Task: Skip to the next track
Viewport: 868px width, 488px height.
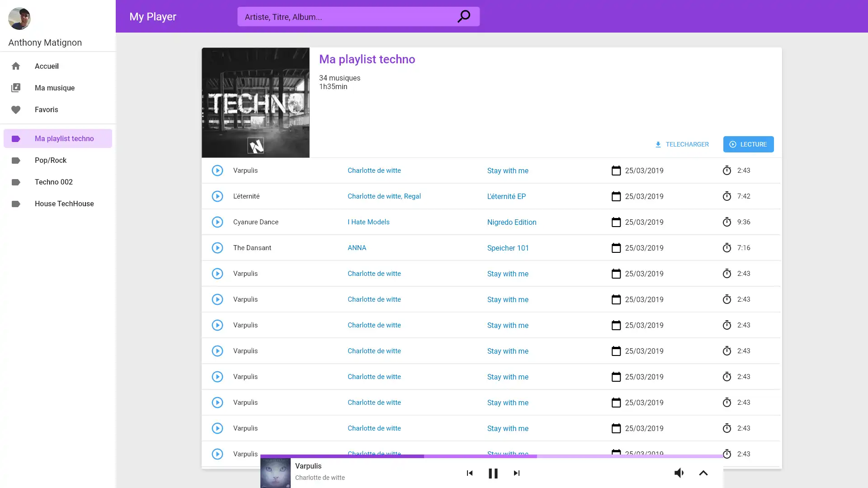Action: coord(517,473)
